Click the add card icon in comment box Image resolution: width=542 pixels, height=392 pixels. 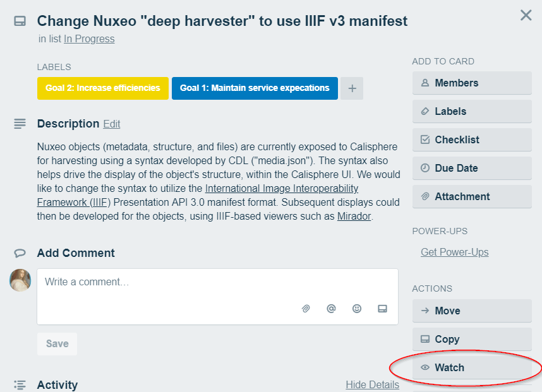pos(382,309)
